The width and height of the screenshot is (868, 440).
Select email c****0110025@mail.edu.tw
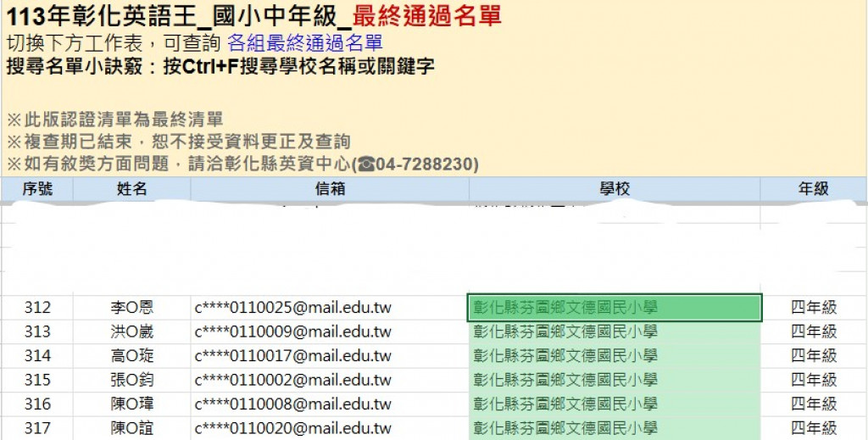(x=293, y=308)
